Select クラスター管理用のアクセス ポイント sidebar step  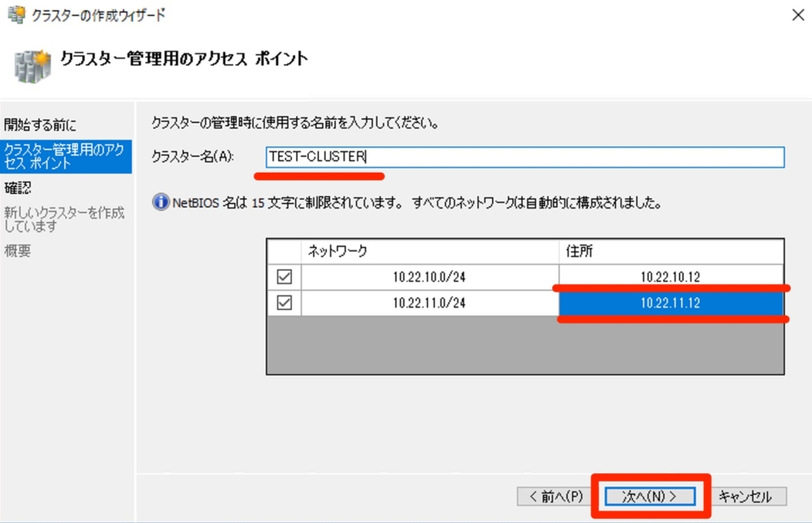[66, 157]
